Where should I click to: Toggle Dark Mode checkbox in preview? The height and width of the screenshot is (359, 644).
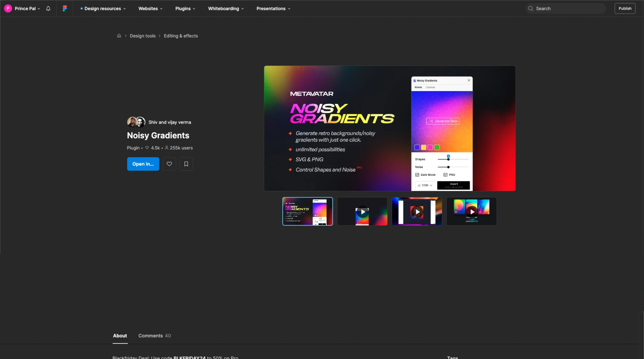(x=417, y=175)
